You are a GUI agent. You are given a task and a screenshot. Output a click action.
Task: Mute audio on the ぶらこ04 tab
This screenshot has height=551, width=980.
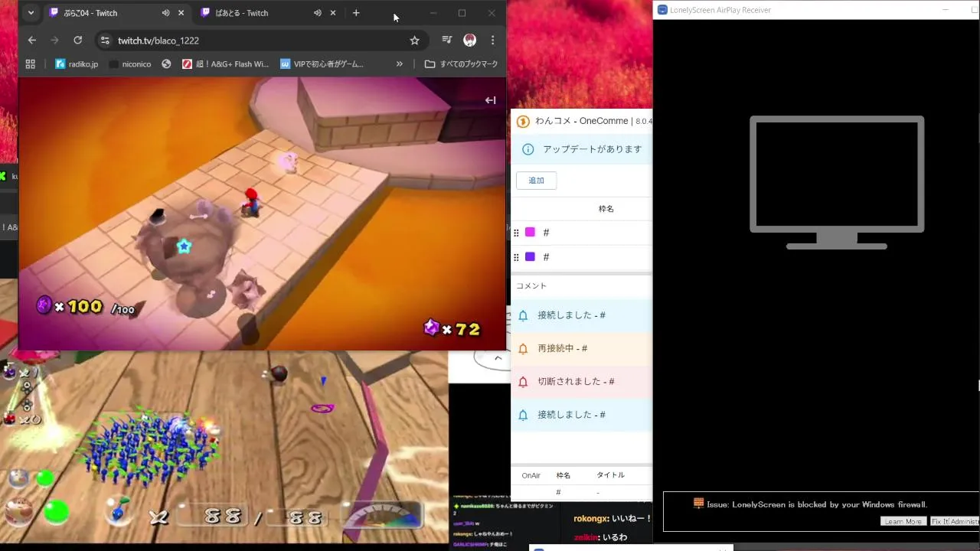[x=165, y=13]
